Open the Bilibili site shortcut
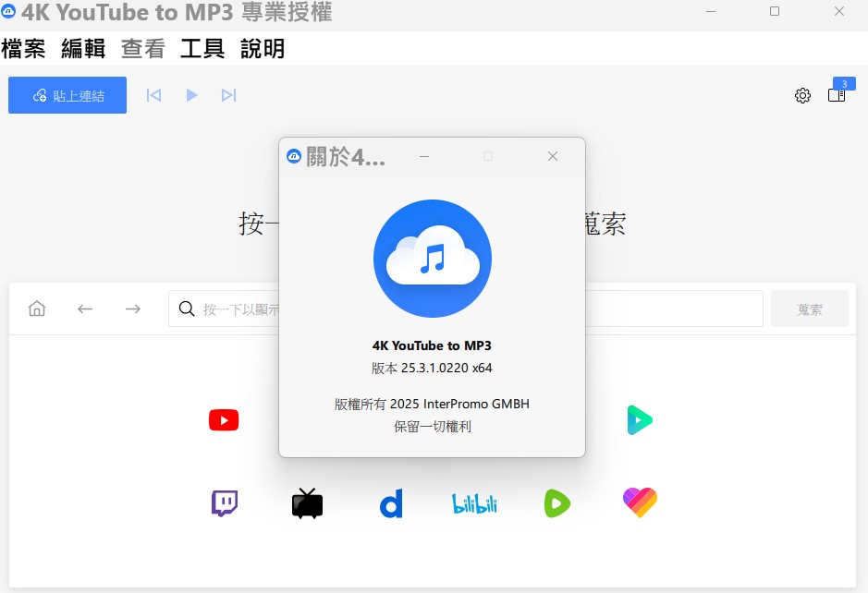 pyautogui.click(x=474, y=503)
